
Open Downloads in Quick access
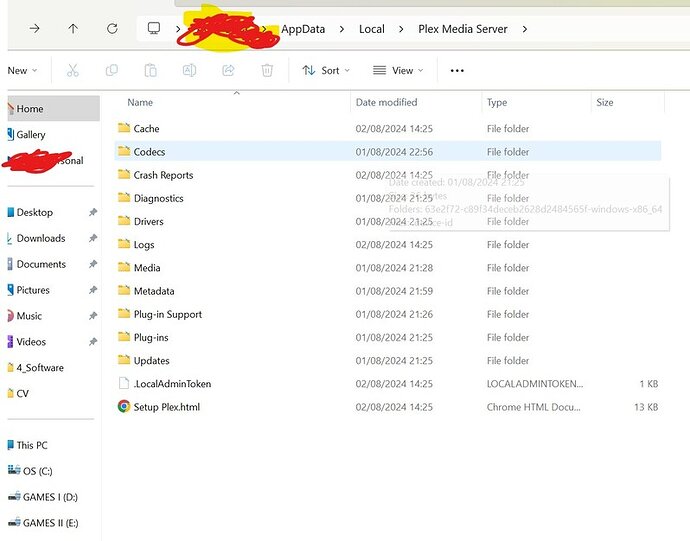coord(41,238)
